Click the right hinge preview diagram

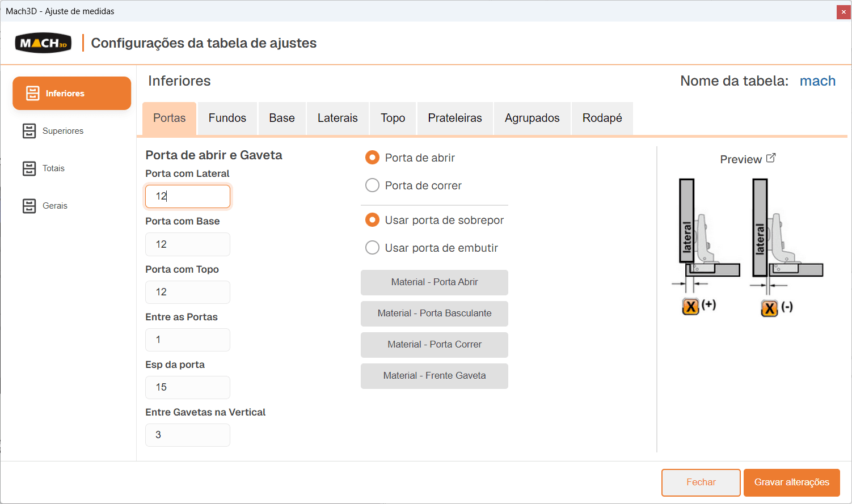point(786,236)
